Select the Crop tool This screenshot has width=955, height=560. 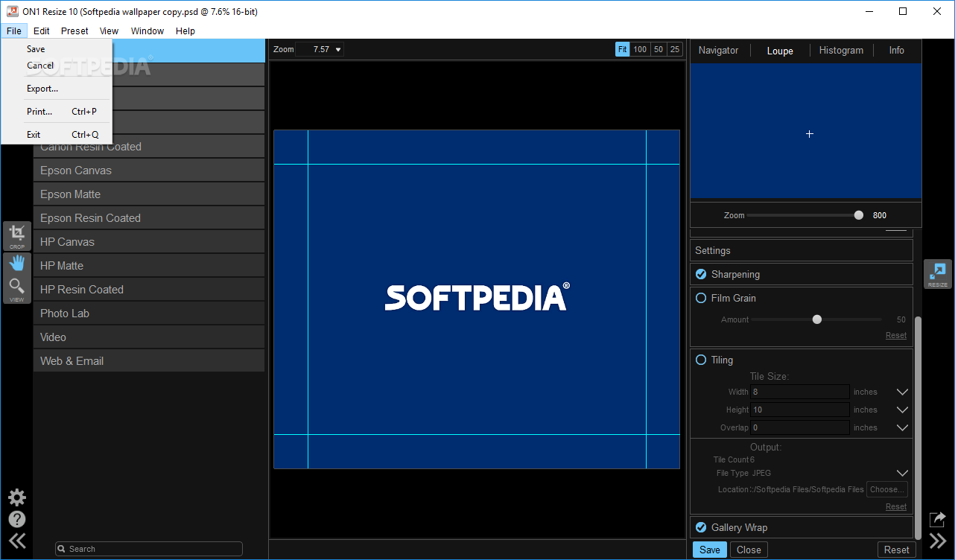click(16, 236)
